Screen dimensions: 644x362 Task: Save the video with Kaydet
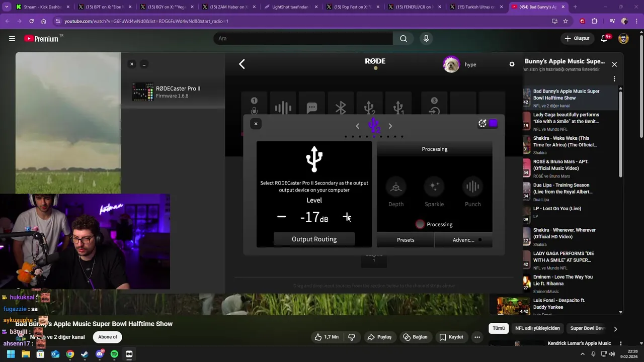[451, 337]
